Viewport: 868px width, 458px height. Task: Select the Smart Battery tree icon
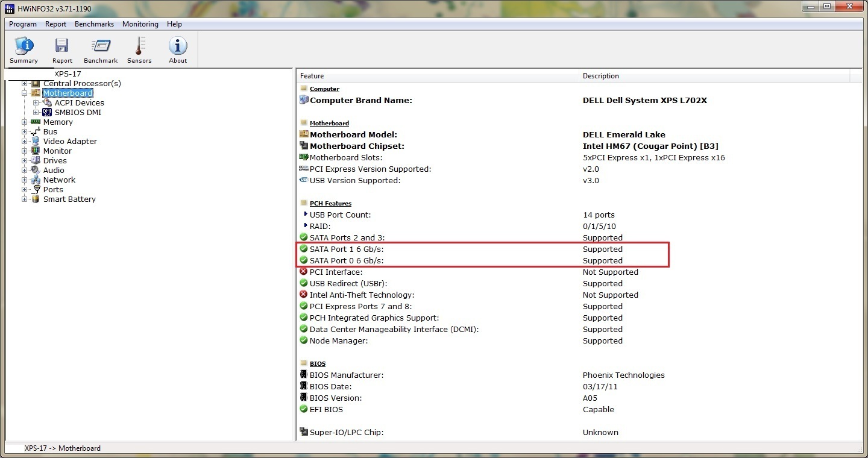click(36, 199)
